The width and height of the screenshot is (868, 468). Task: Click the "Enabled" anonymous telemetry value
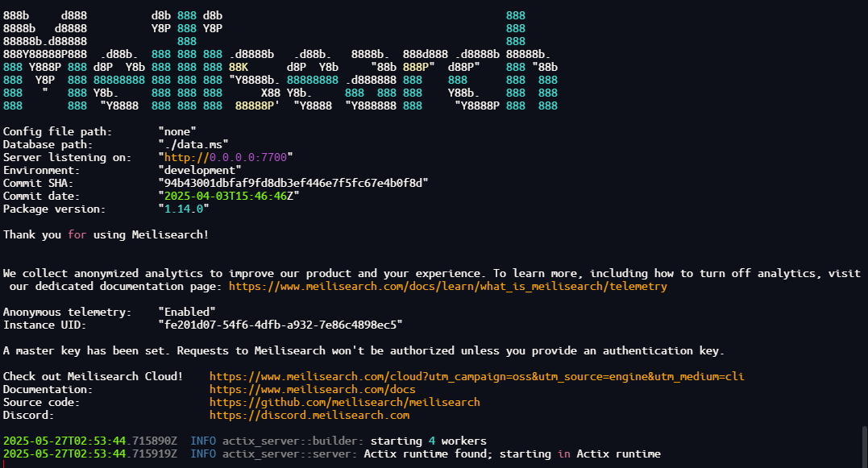pos(186,312)
